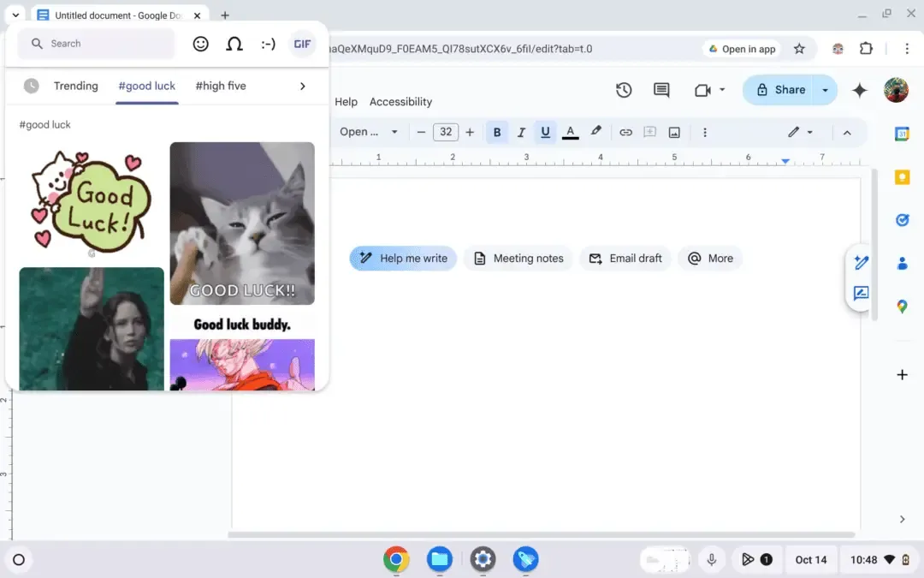This screenshot has height=578, width=924.
Task: Collapse the menus with up chevron
Action: click(847, 133)
